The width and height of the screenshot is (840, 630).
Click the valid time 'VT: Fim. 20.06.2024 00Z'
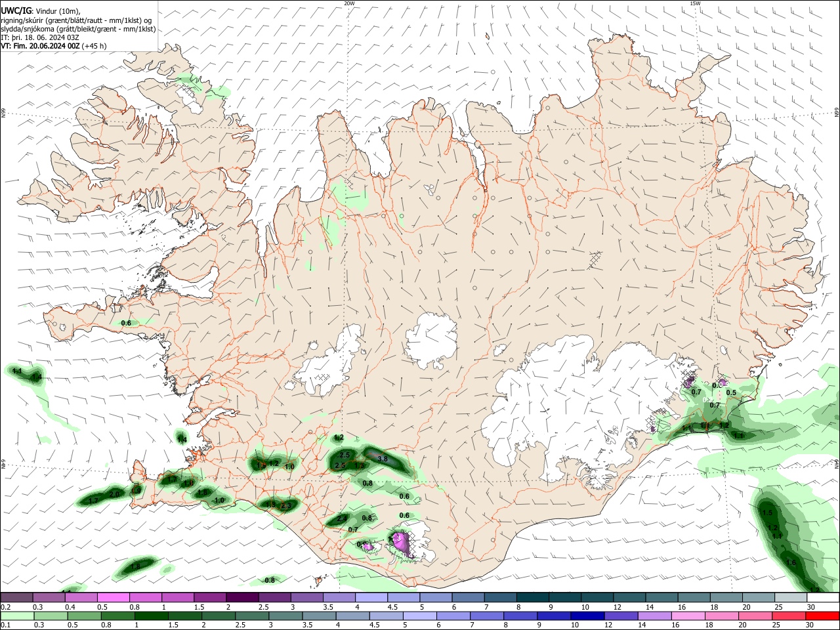click(x=40, y=46)
